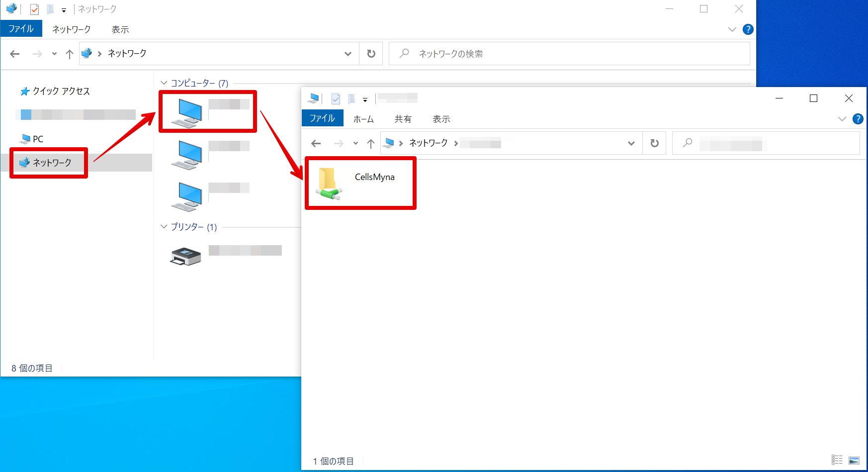Open the second computer icon in the list

coord(186,155)
